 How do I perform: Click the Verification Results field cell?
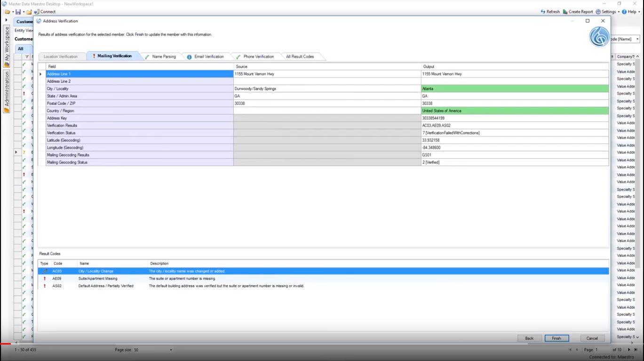pyautogui.click(x=139, y=126)
